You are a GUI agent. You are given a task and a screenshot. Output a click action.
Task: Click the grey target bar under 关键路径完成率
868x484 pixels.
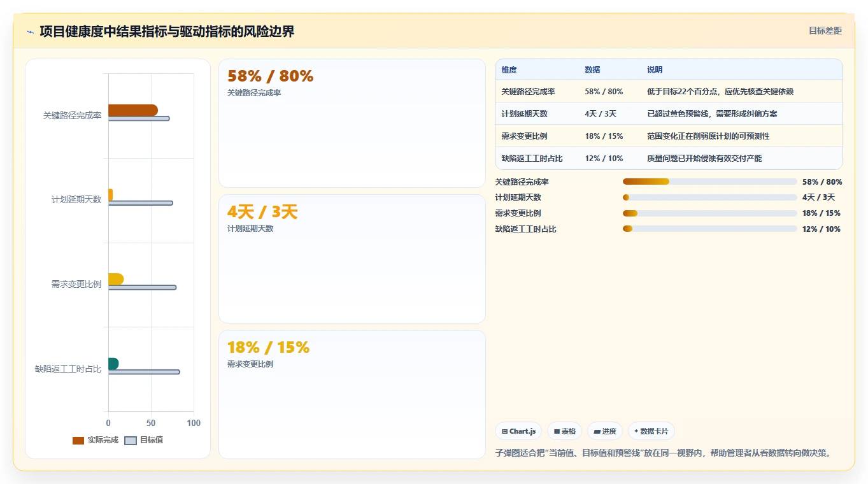(x=139, y=118)
